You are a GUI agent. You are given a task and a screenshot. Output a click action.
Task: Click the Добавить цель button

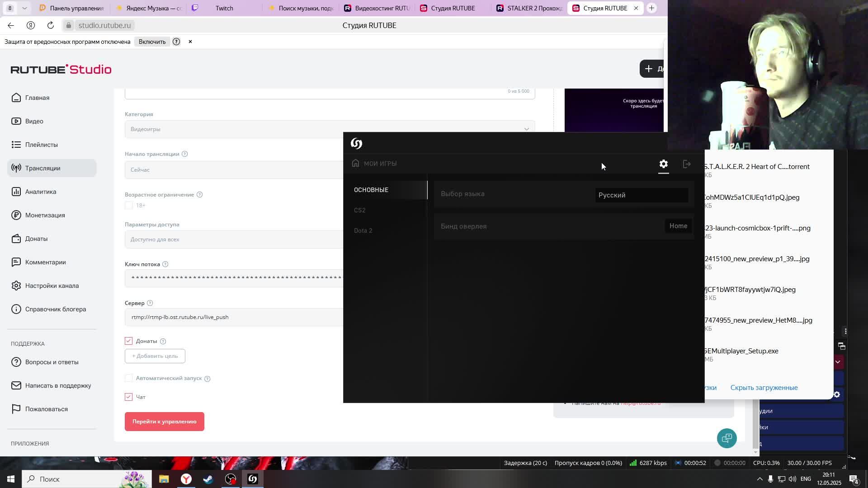(155, 356)
